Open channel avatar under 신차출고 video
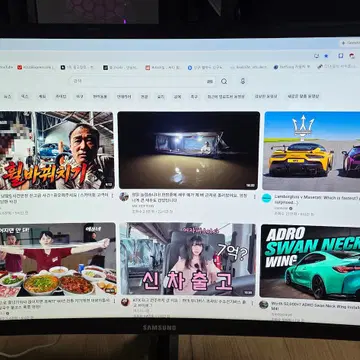 [125, 302]
